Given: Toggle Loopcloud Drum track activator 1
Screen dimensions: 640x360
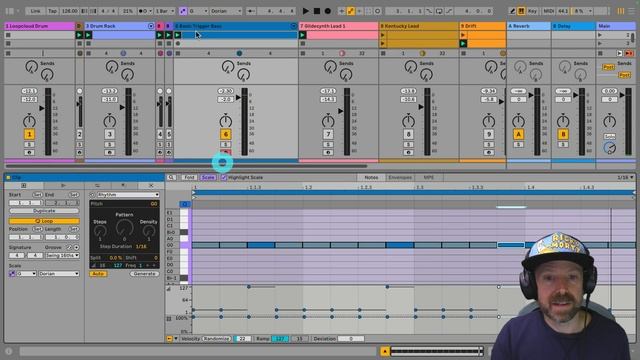Looking at the screenshot, I should coord(29,134).
